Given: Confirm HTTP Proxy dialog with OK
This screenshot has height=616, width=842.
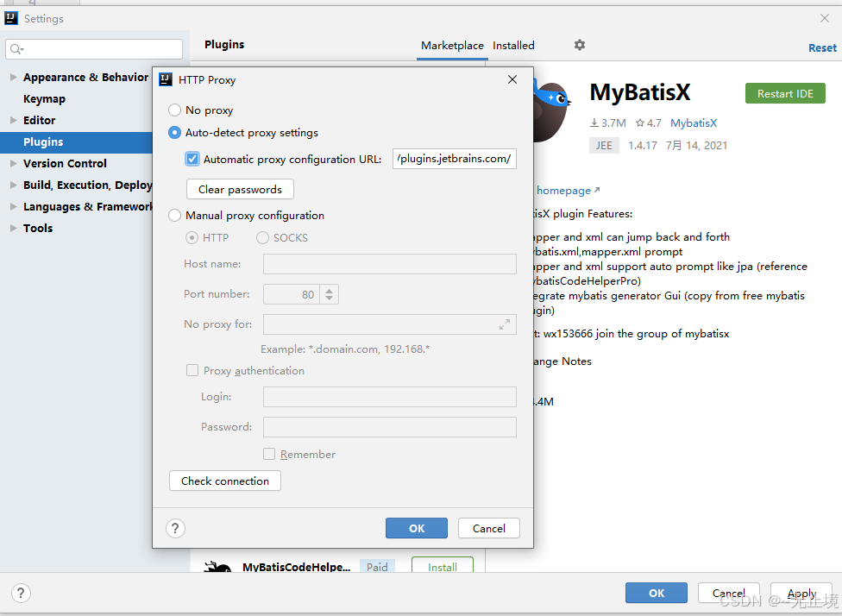Looking at the screenshot, I should pyautogui.click(x=416, y=528).
